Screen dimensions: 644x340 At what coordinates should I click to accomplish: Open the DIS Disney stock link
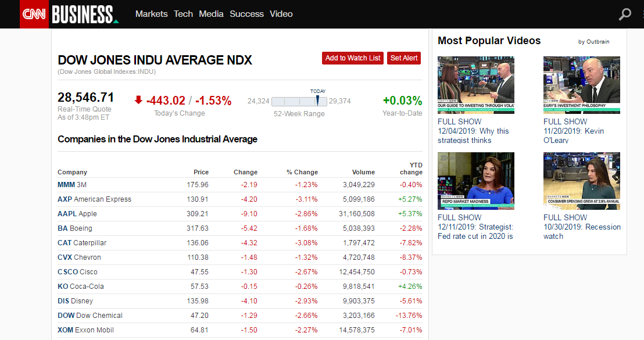point(75,301)
